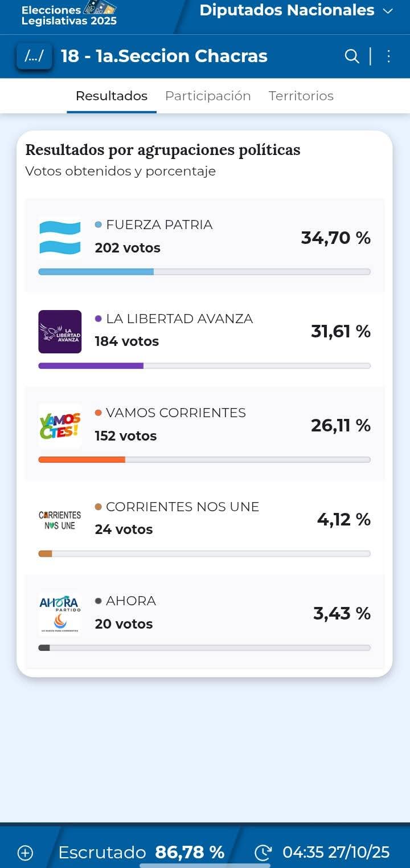Select the Resultados tab

pos(112,96)
